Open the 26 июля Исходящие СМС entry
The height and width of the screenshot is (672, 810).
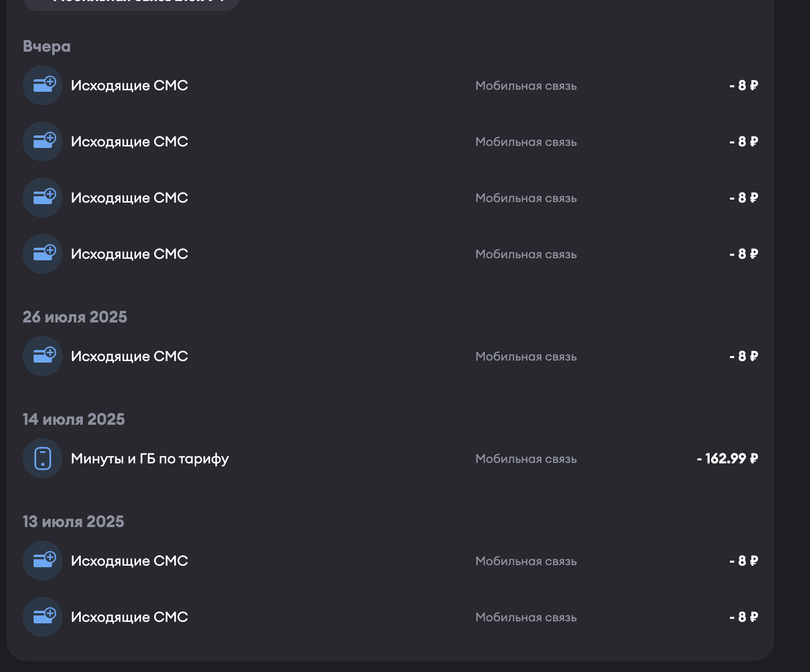pos(129,356)
